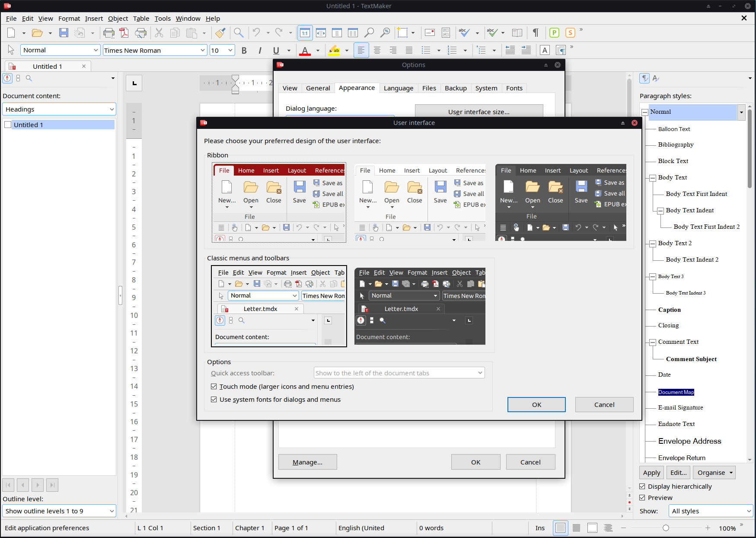
Task: Tick the checkbox beside Untitled 1 heading
Action: coord(7,125)
